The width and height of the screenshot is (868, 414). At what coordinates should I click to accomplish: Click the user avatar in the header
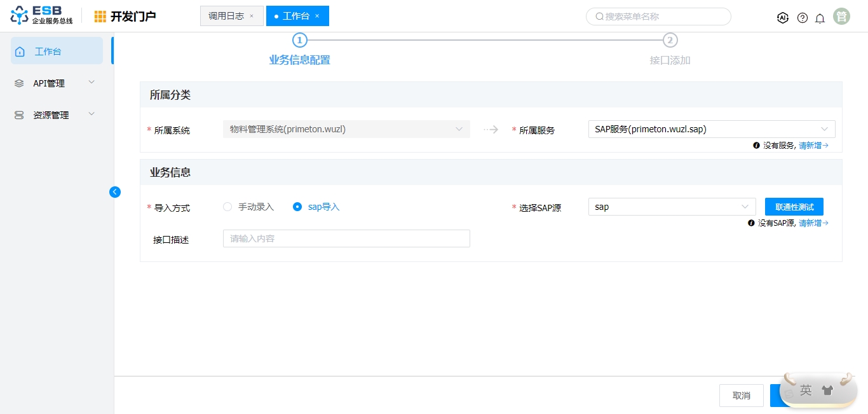pyautogui.click(x=841, y=17)
